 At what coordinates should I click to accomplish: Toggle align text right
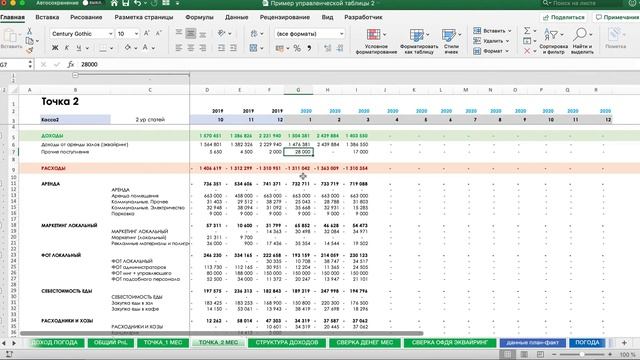pyautogui.click(x=202, y=48)
